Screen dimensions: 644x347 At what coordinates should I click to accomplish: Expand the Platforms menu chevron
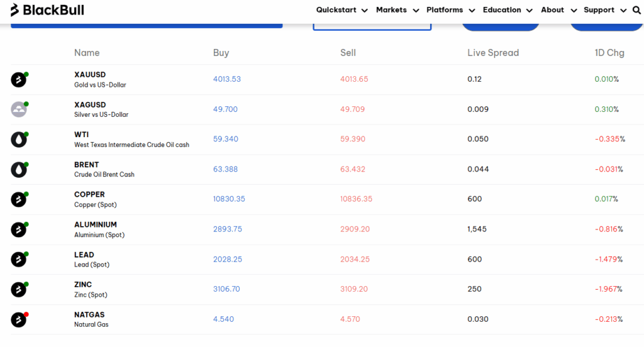click(x=472, y=11)
